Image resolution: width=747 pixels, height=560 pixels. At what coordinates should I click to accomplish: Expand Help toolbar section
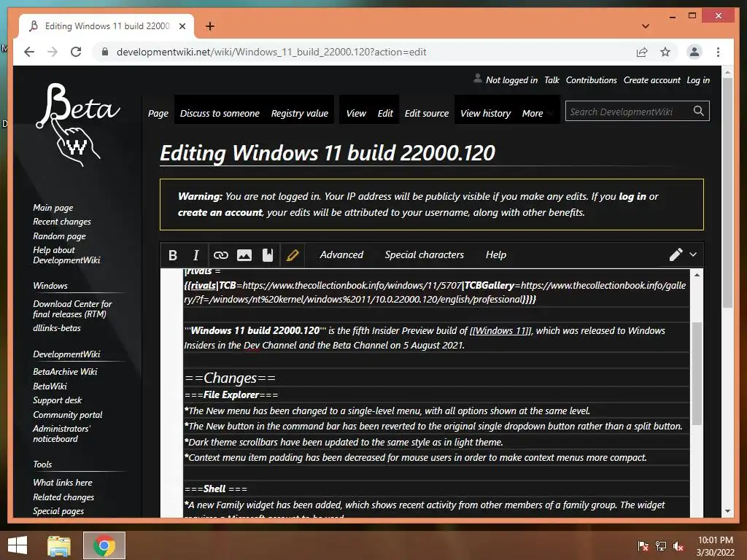coord(495,254)
